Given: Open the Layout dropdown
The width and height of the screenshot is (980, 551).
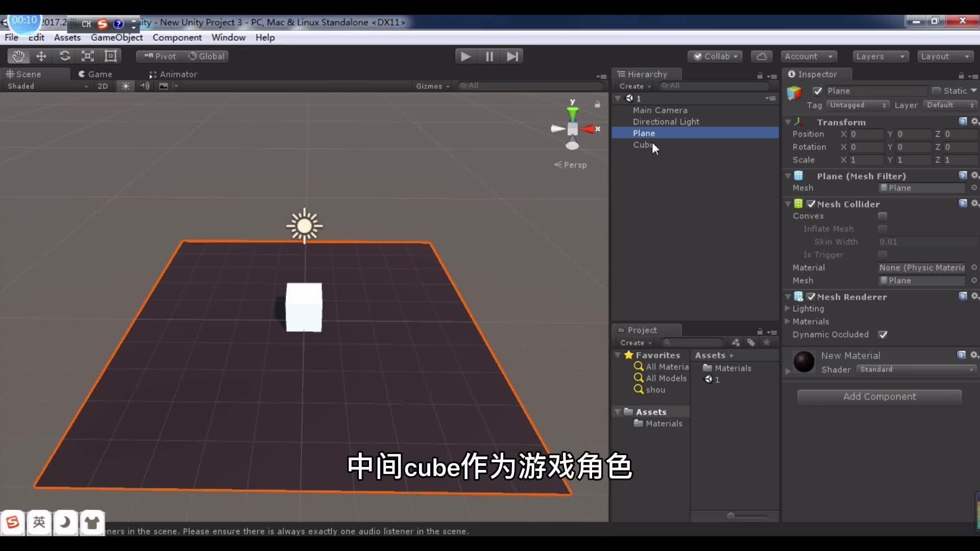Looking at the screenshot, I should (945, 56).
